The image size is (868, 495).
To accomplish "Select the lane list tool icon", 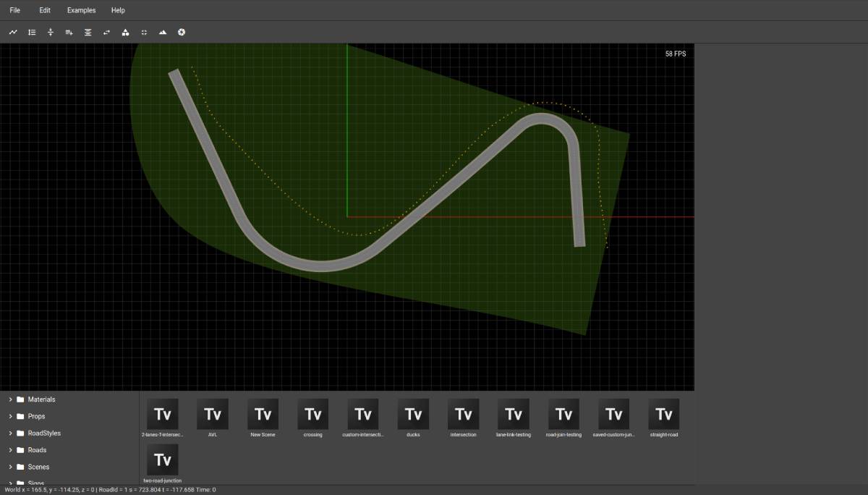I will 32,32.
